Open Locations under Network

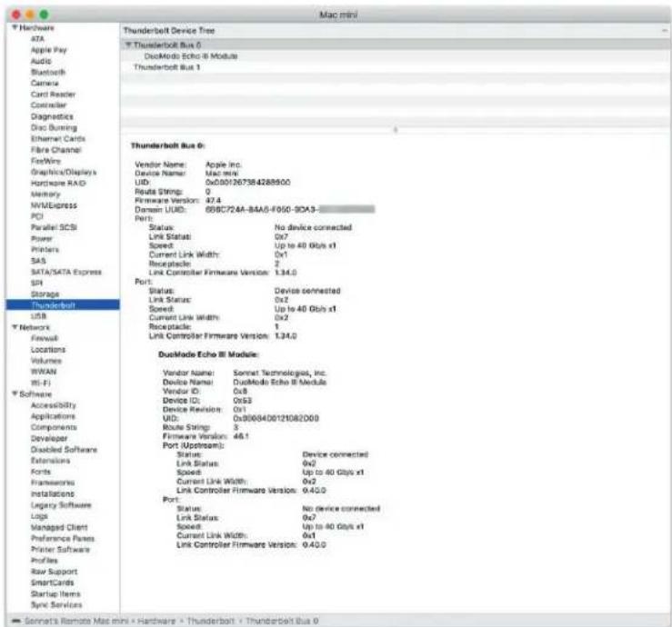[x=48, y=349]
